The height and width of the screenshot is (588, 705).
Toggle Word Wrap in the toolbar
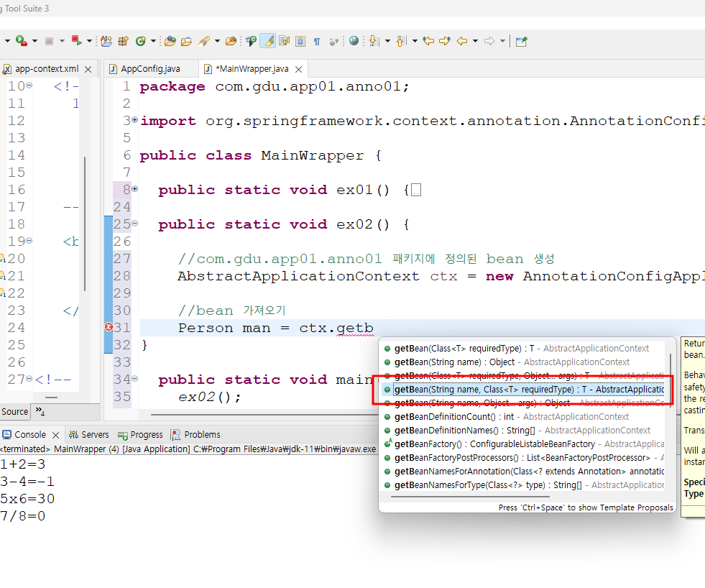(284, 42)
